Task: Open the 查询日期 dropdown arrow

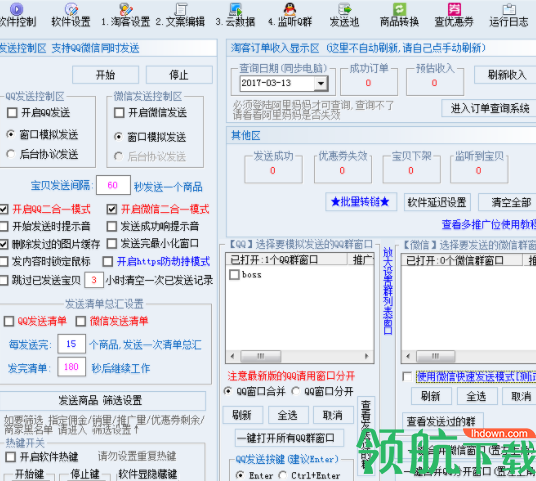Action: click(x=321, y=83)
